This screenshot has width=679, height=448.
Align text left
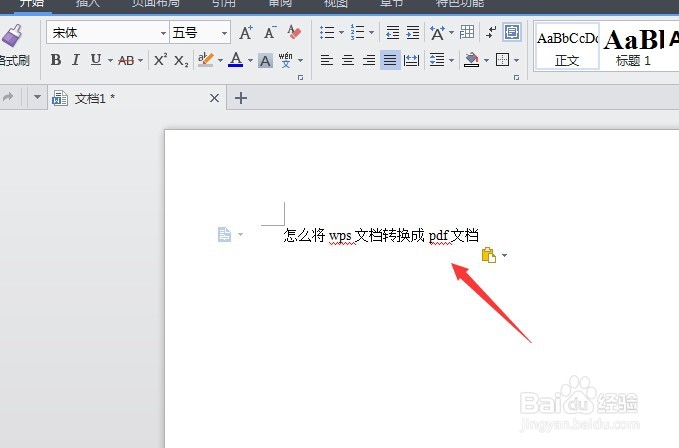click(327, 60)
